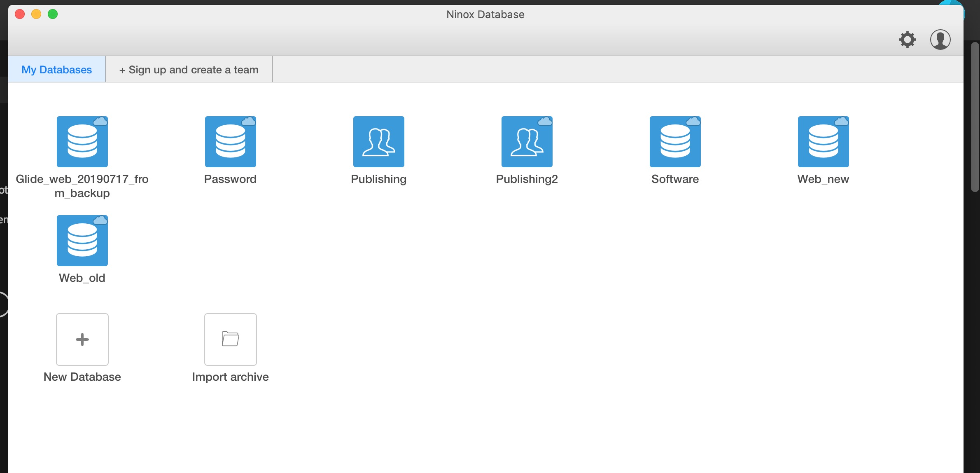The width and height of the screenshot is (980, 473).
Task: Select Sign up and create a team tab
Action: coord(189,70)
